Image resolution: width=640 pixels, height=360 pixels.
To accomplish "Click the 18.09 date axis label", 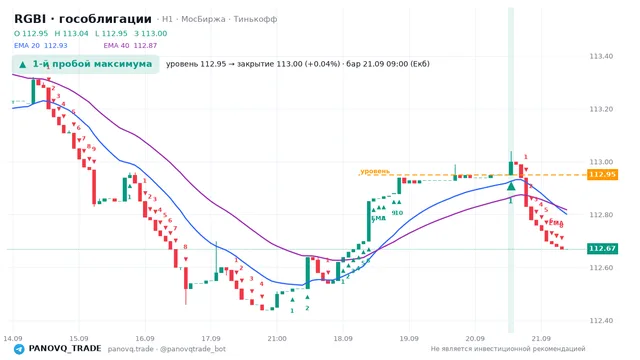I will 343,338.
